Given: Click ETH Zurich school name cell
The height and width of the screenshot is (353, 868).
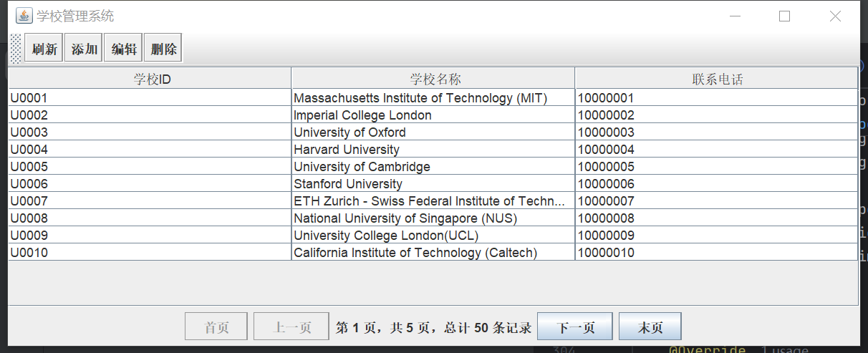Looking at the screenshot, I should tap(433, 201).
